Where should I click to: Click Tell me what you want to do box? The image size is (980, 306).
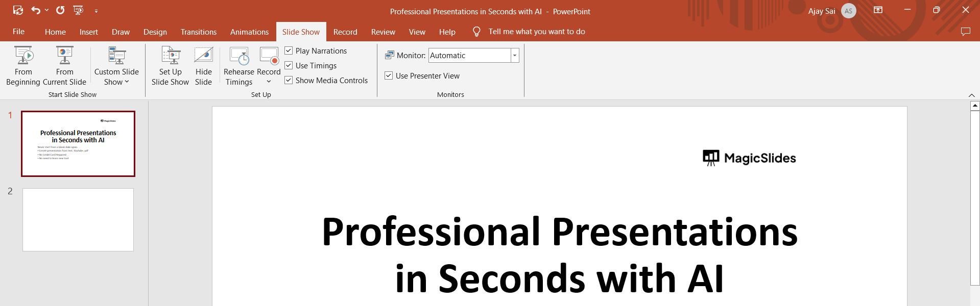(x=537, y=32)
